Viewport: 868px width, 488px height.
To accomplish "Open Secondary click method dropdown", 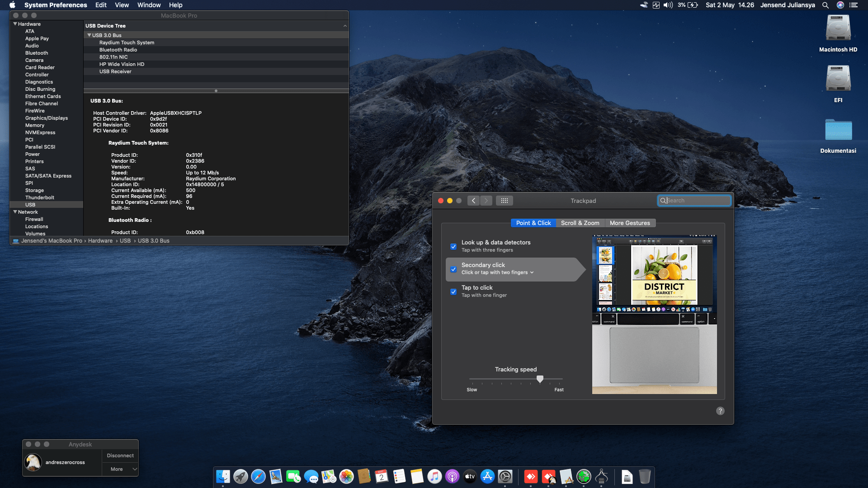I will 498,272.
